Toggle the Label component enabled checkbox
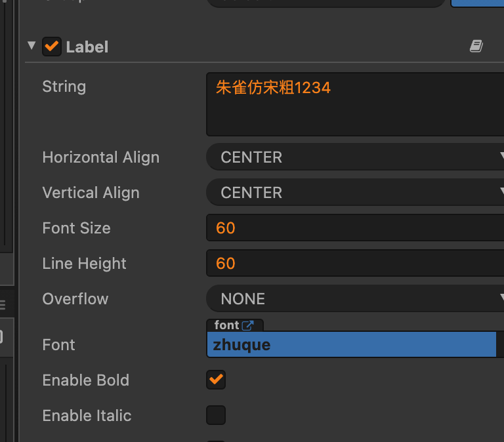Screen dimensions: 504x442 point(51,47)
